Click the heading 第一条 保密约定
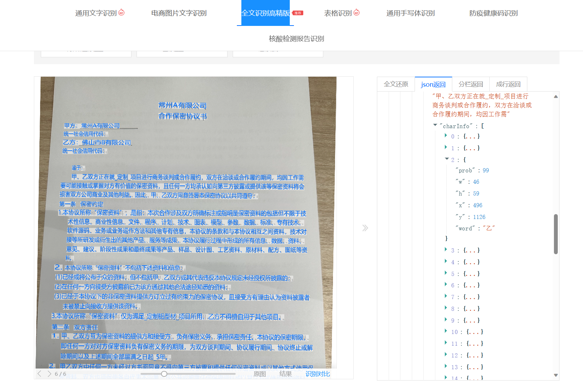 81,204
